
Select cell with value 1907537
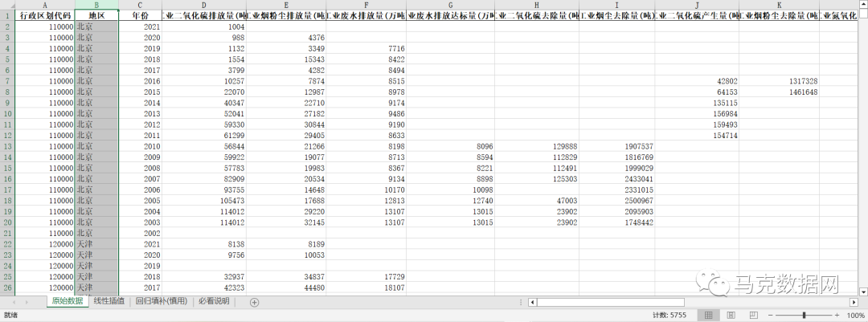point(616,146)
